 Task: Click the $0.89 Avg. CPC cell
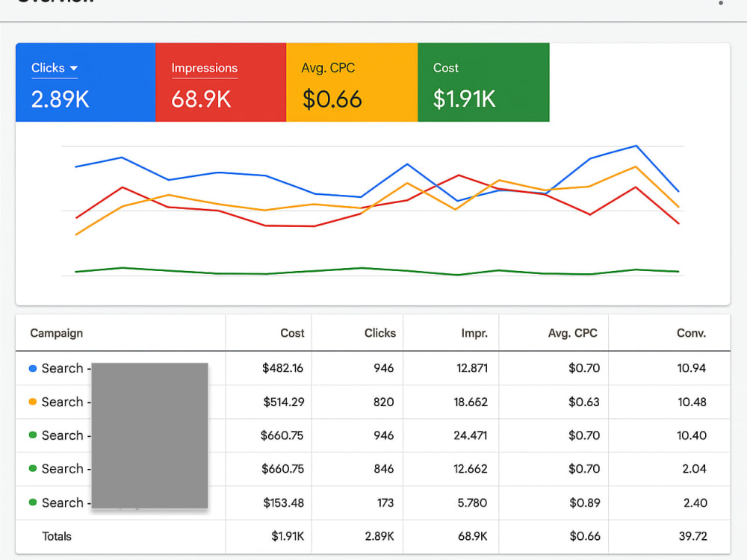point(585,503)
